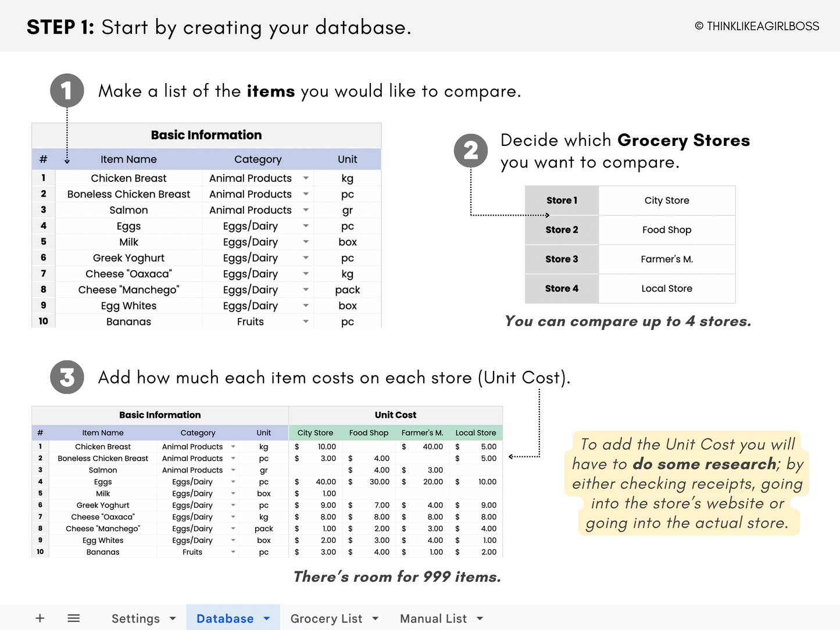The height and width of the screenshot is (630, 840).
Task: Select the Manual List tab
Action: click(x=433, y=618)
